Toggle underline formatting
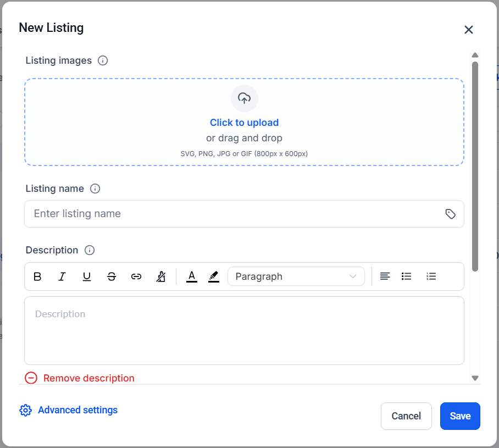The image size is (499, 448). coord(87,276)
